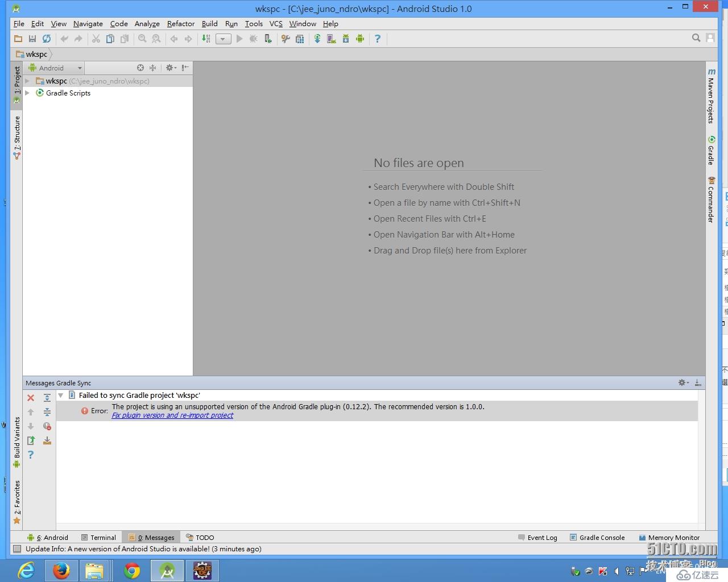Viewport: 728px width, 582px height.
Task: Toggle the 7: Structure side tab
Action: pos(17,138)
